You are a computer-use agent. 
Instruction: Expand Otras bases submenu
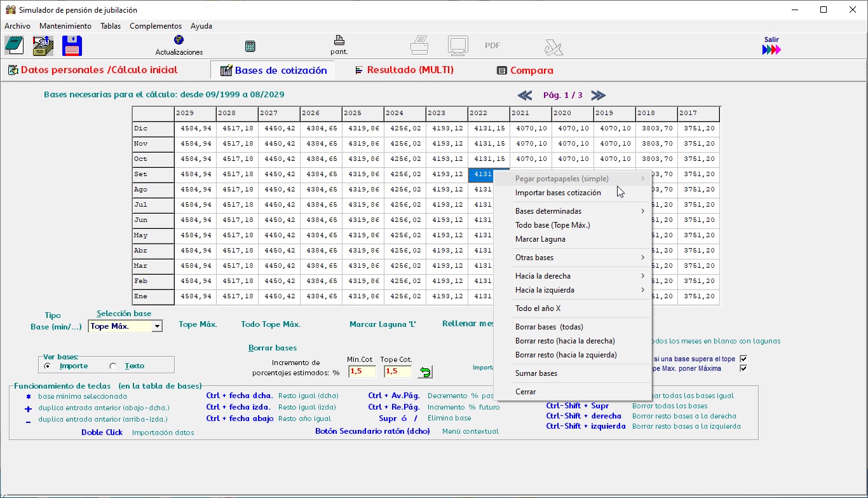(573, 258)
